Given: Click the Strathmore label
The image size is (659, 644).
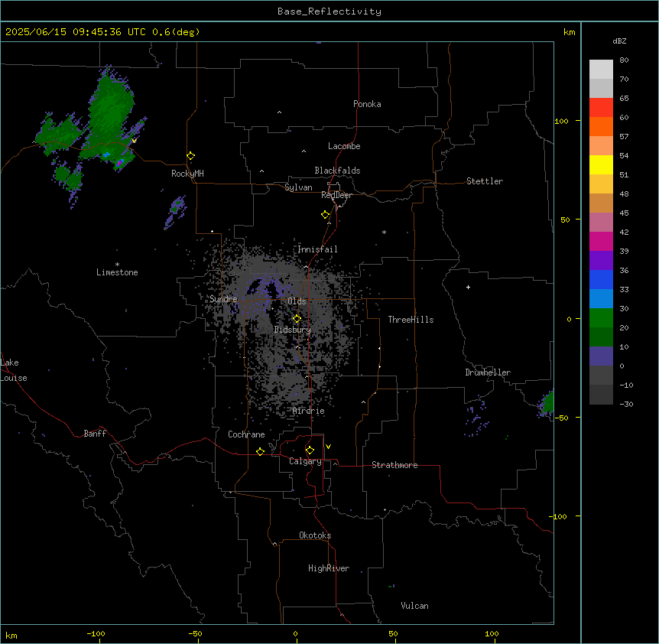Looking at the screenshot, I should 394,465.
